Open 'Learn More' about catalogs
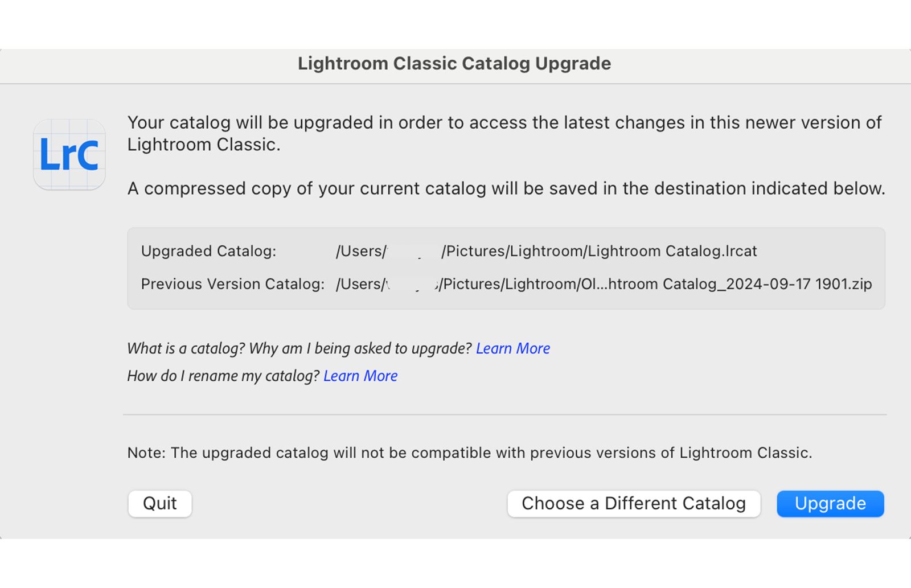Image resolution: width=911 pixels, height=588 pixels. click(512, 348)
